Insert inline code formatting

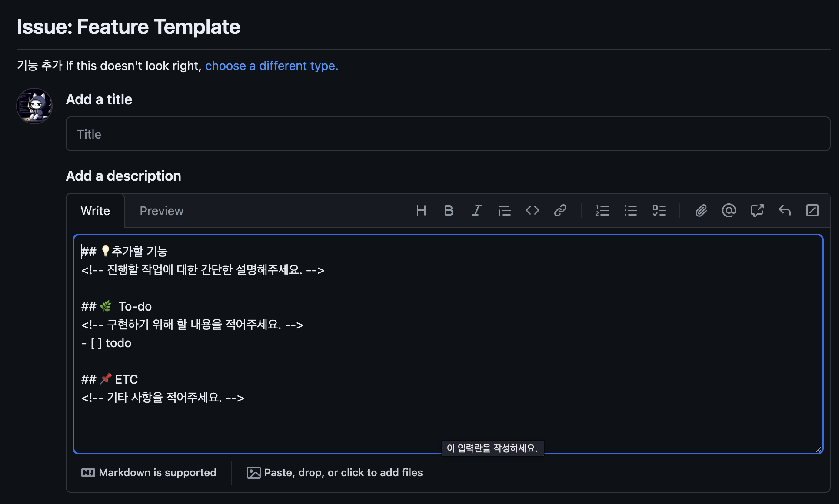(532, 210)
